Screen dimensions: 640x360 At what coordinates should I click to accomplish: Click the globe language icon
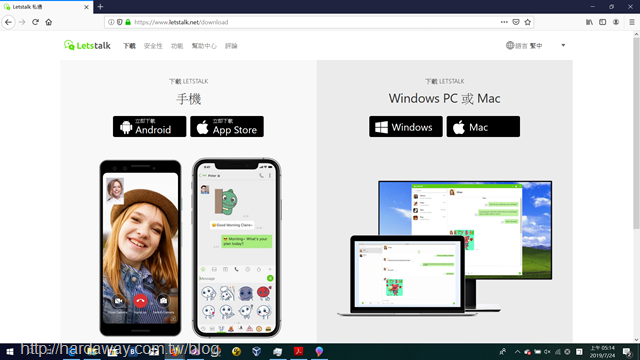tap(510, 45)
